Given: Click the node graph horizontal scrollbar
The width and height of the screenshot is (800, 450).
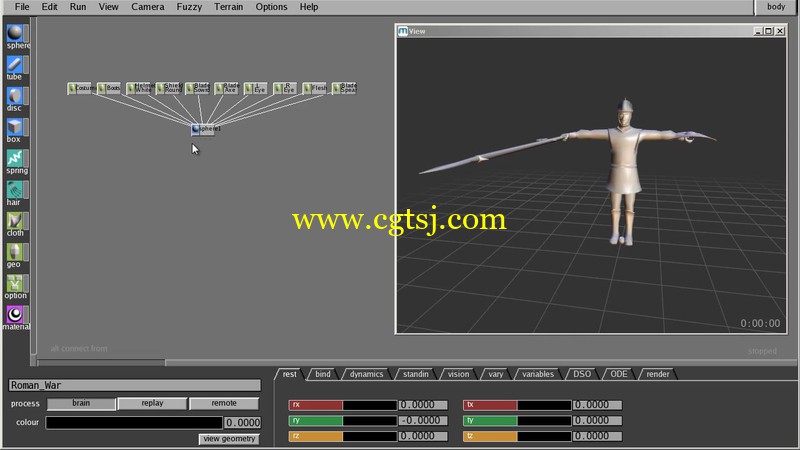Looking at the screenshot, I should [101, 363].
